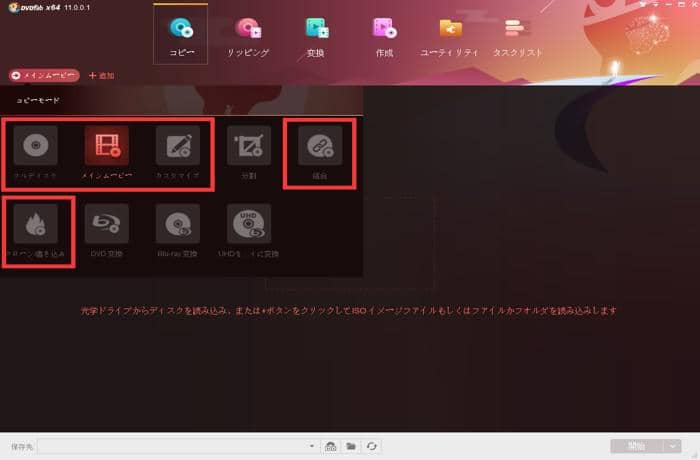
Task: Select the Merge (結合) chain-link icon
Action: (x=320, y=147)
